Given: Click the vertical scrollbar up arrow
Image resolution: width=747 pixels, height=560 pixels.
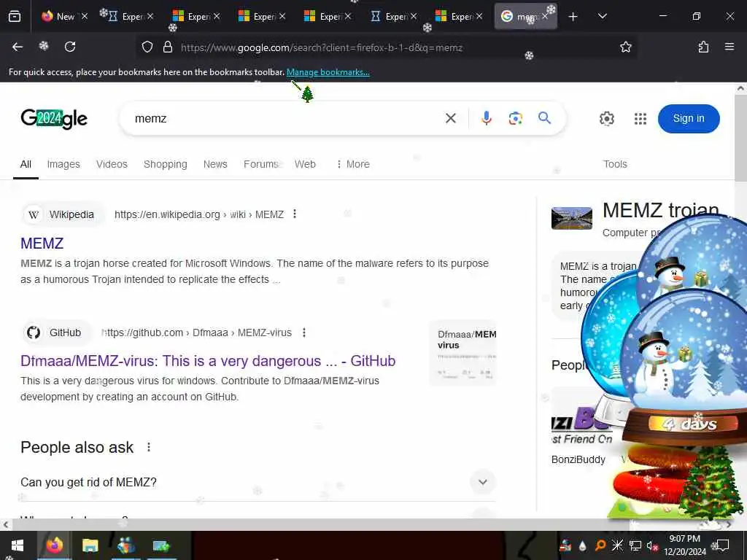Looking at the screenshot, I should tap(740, 88).
